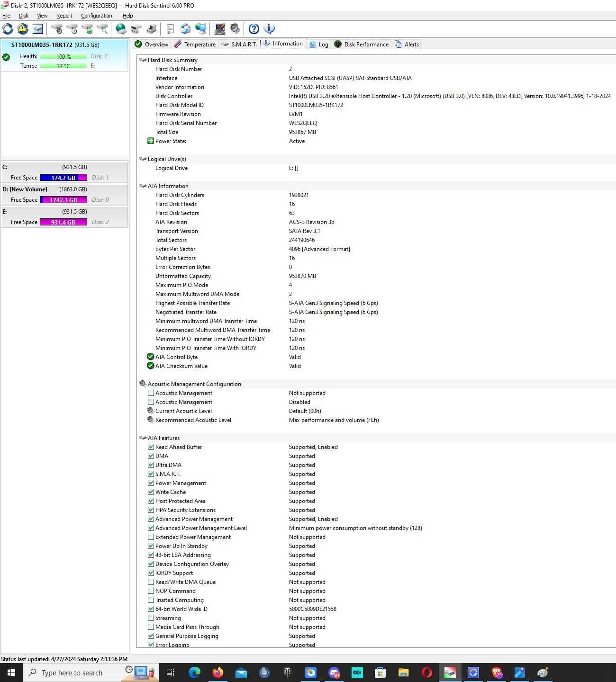Viewport: 616px width, 682px height.
Task: Open the Configuration menu
Action: click(96, 16)
